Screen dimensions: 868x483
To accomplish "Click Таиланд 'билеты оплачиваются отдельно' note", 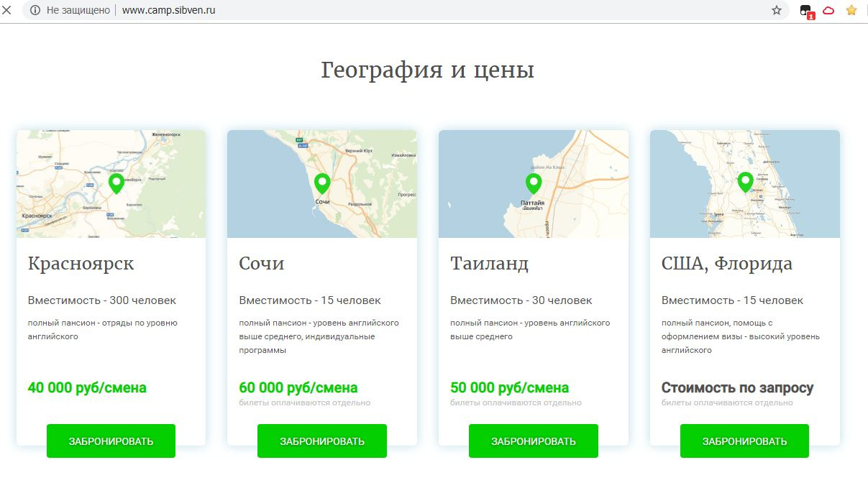I will [x=516, y=402].
